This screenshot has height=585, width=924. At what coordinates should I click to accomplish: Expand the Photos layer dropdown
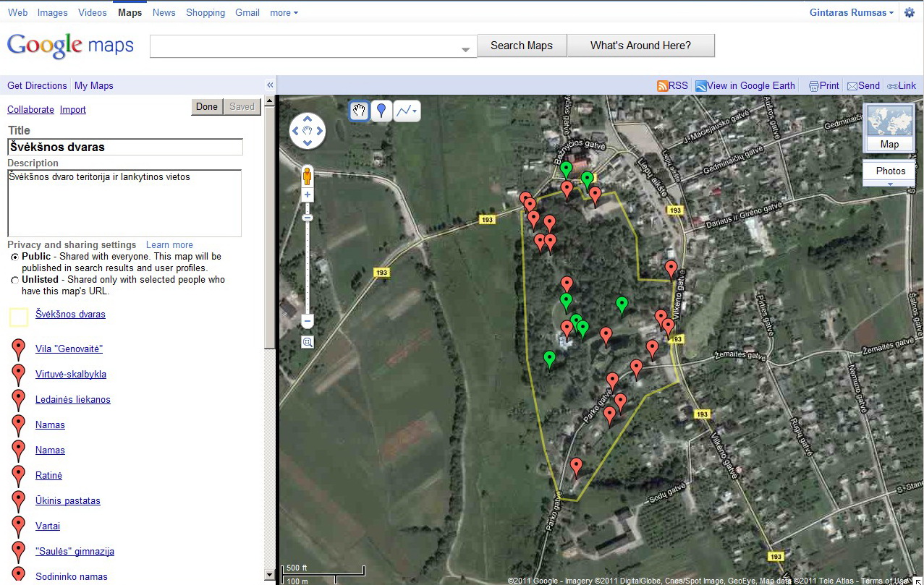point(890,184)
